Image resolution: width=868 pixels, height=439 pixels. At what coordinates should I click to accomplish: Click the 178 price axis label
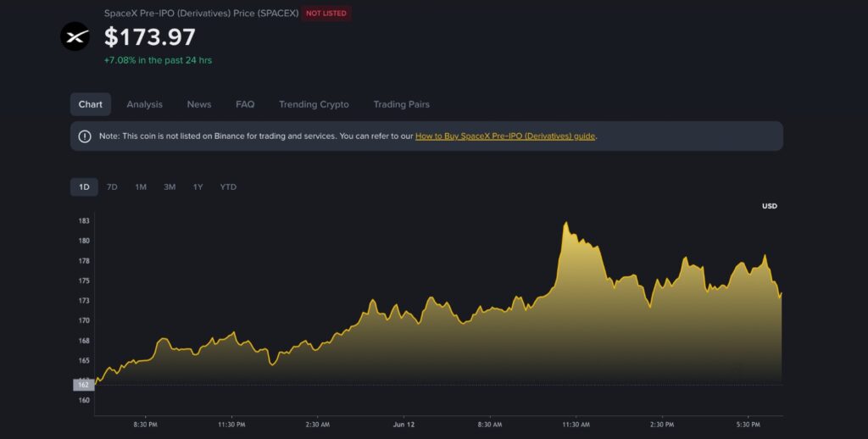pyautogui.click(x=84, y=261)
